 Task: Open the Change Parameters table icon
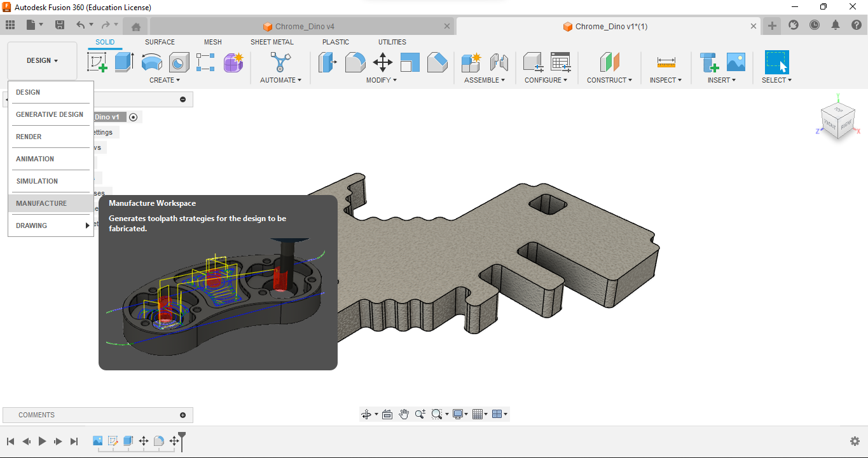(x=560, y=62)
